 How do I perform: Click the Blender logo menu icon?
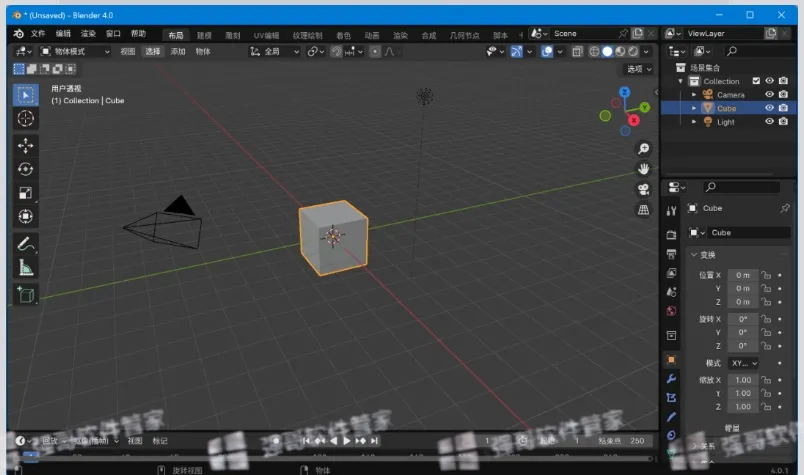(x=18, y=34)
